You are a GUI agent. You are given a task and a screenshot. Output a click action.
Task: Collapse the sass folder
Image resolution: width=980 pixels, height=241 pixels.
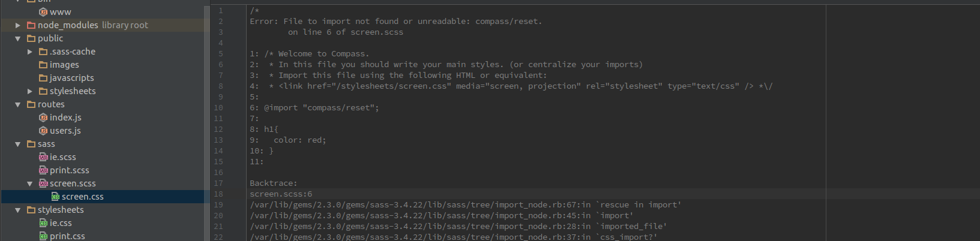(x=18, y=144)
